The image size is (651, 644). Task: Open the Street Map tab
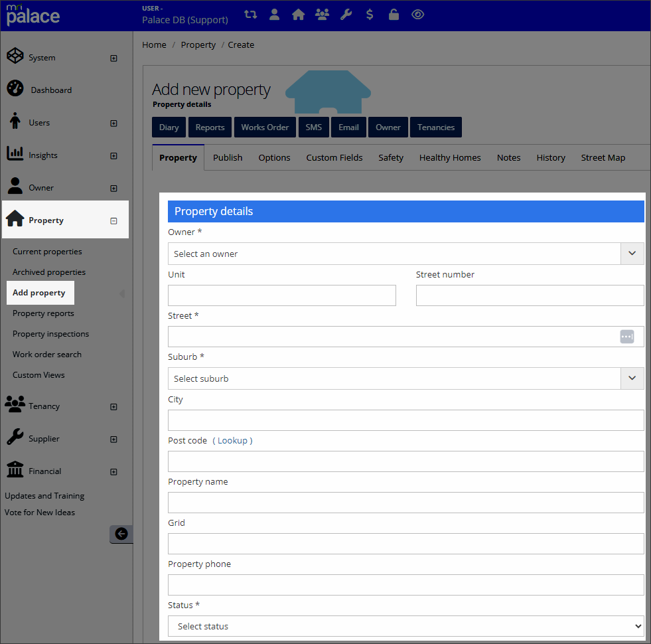[603, 158]
